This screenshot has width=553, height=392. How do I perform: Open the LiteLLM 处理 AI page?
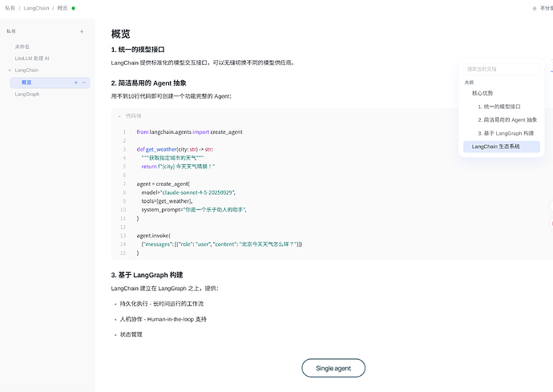point(32,59)
